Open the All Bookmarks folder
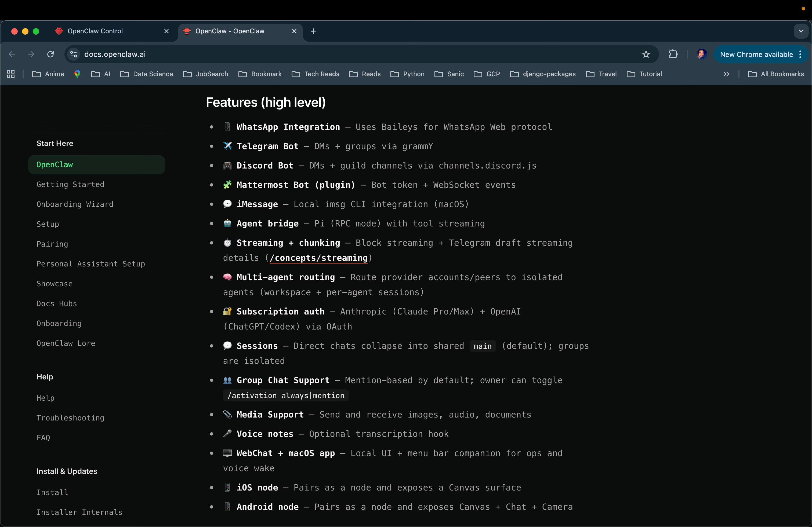Viewport: 812px width, 527px height. click(776, 74)
